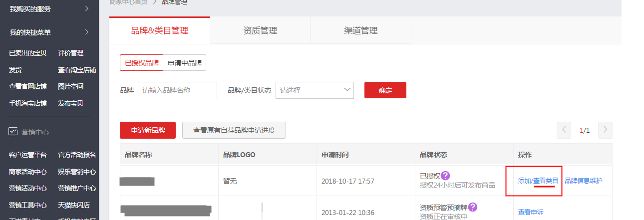The height and width of the screenshot is (220, 644).
Task: Open the 渠道管理 tab
Action: pos(360,30)
